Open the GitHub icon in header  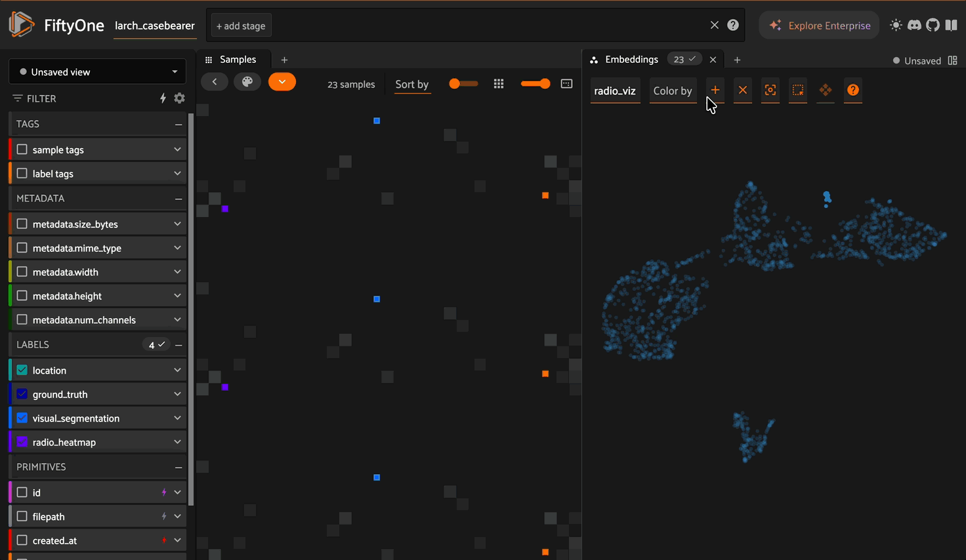tap(933, 26)
